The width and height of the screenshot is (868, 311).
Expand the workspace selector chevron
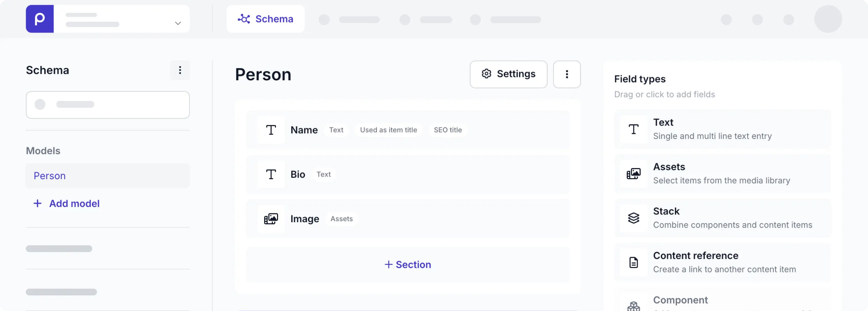[x=177, y=23]
